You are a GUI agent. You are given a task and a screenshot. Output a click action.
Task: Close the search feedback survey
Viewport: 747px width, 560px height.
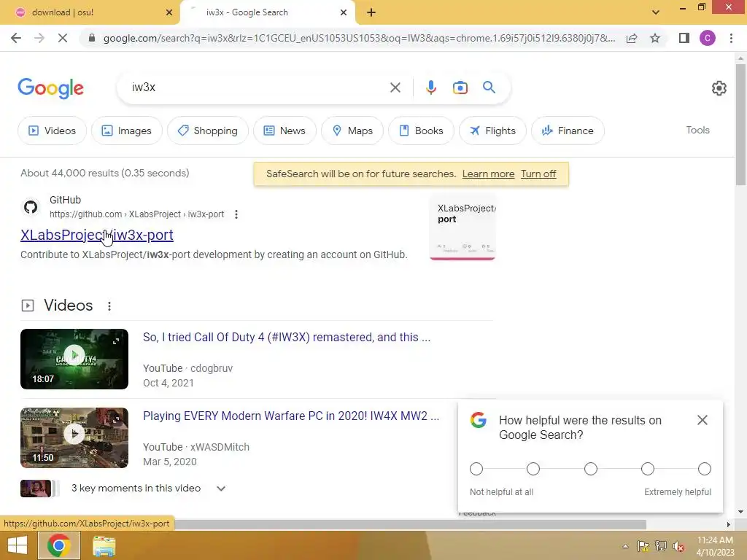(x=703, y=420)
